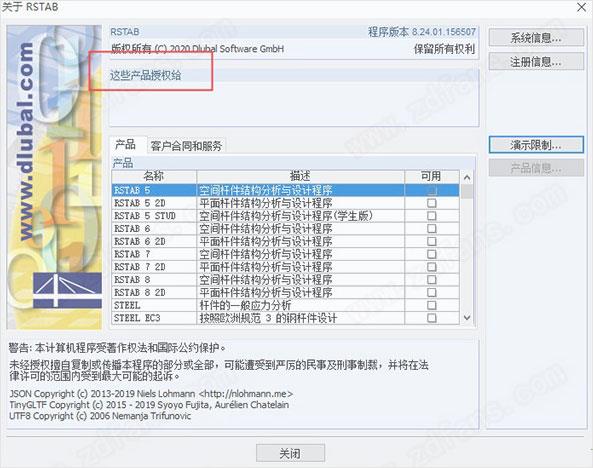Click the 关闭 button
The image size is (593, 468).
290,453
